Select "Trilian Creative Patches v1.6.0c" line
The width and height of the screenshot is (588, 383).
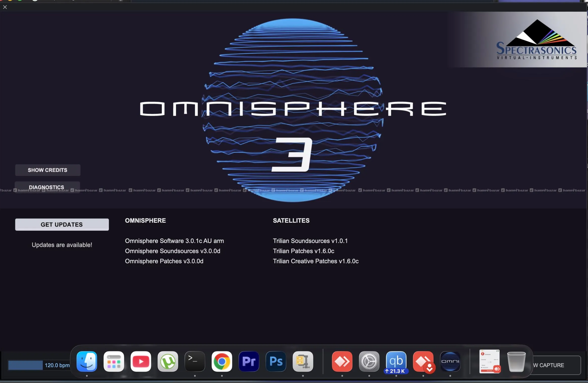point(316,261)
